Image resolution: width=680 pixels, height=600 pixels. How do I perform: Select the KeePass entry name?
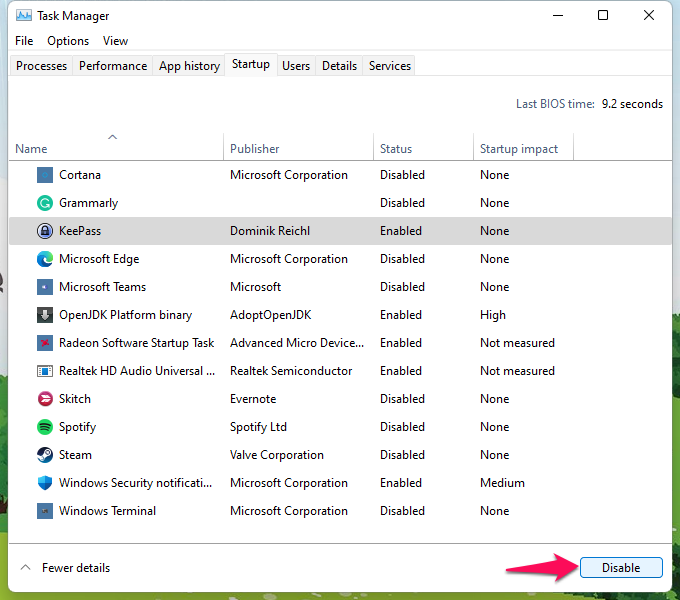(80, 231)
